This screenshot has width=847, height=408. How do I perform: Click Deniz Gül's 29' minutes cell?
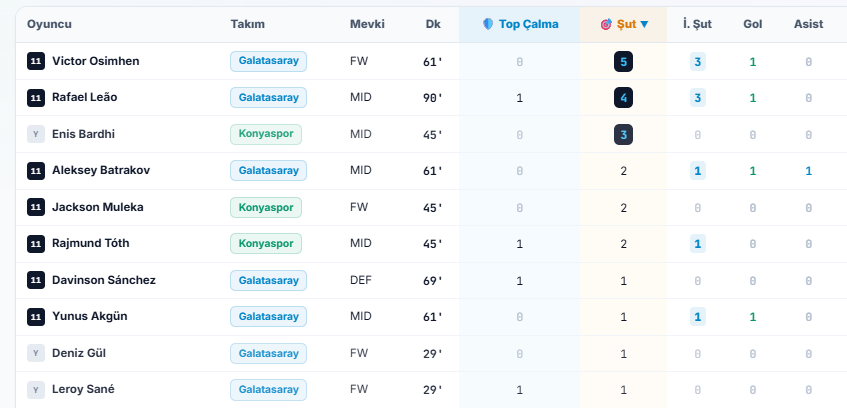pyautogui.click(x=433, y=353)
